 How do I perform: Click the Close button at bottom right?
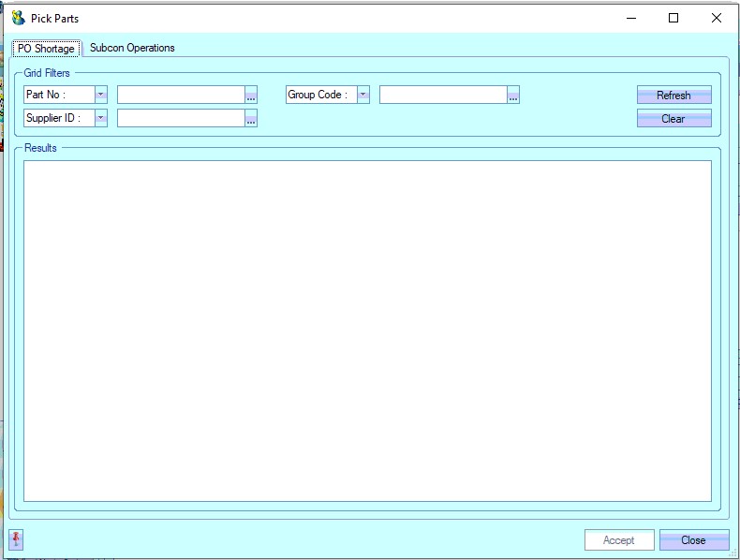(x=694, y=540)
